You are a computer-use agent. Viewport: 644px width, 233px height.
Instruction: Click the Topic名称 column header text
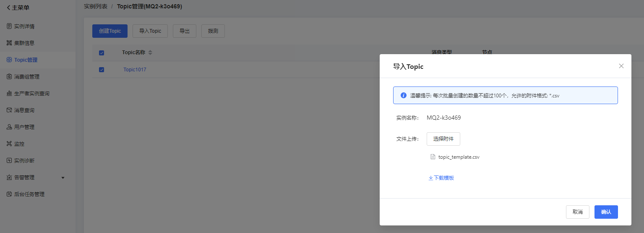point(133,53)
